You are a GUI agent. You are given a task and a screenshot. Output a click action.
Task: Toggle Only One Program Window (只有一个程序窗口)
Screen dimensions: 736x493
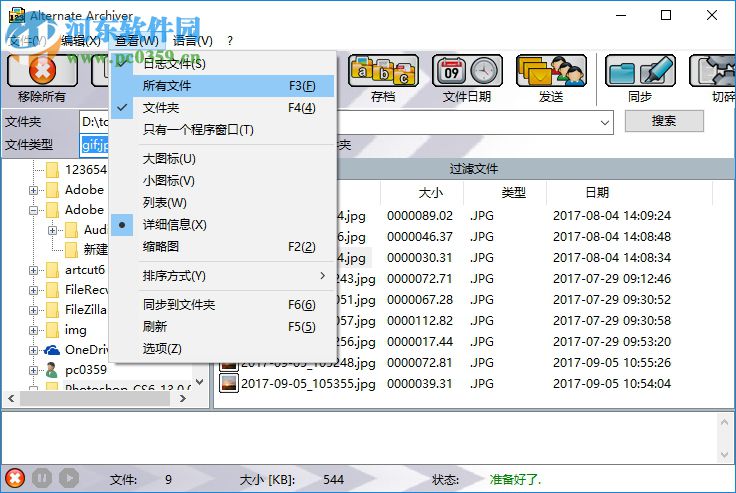(222, 130)
